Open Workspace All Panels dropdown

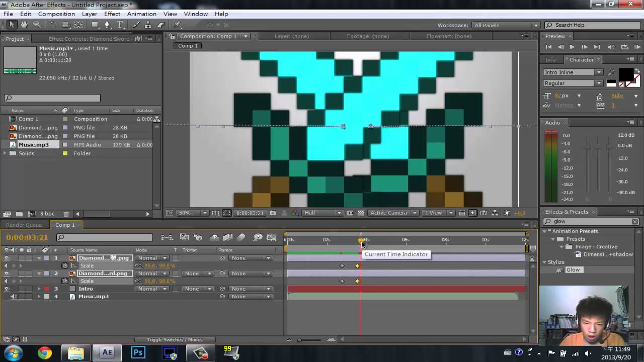506,25
